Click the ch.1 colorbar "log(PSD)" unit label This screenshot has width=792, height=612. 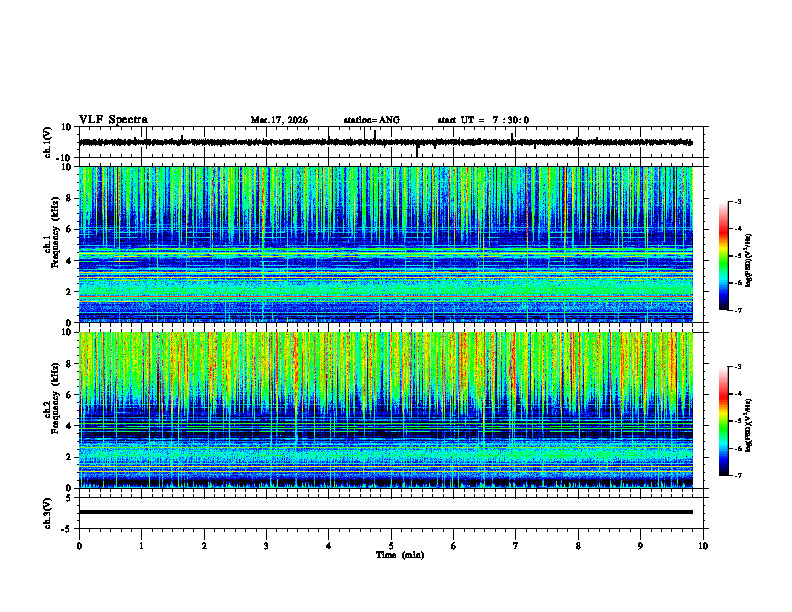(x=749, y=260)
